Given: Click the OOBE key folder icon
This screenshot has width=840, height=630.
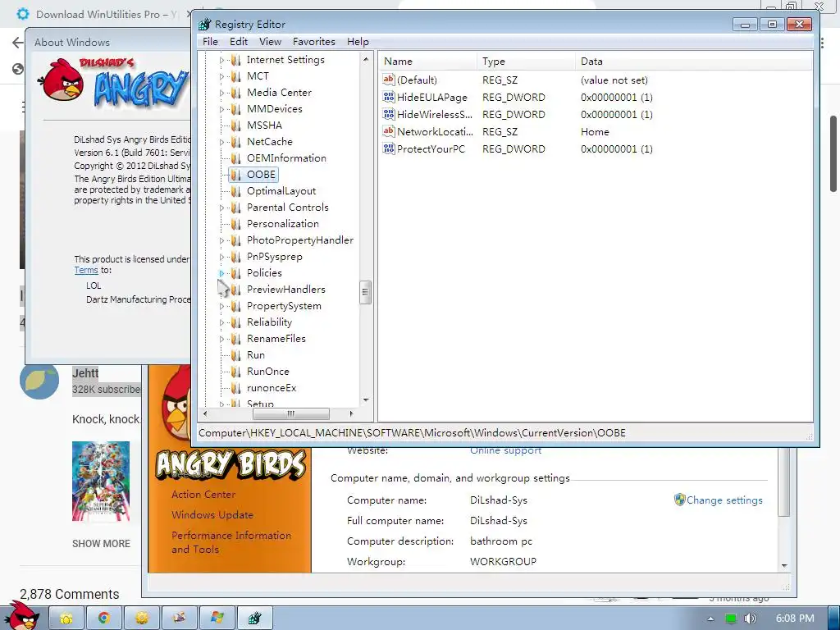Looking at the screenshot, I should click(x=235, y=175).
